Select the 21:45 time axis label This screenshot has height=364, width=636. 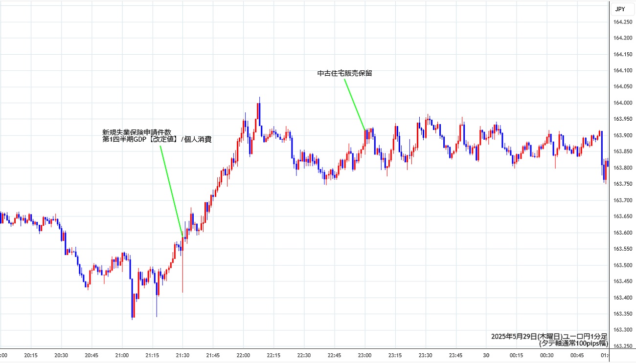click(212, 355)
